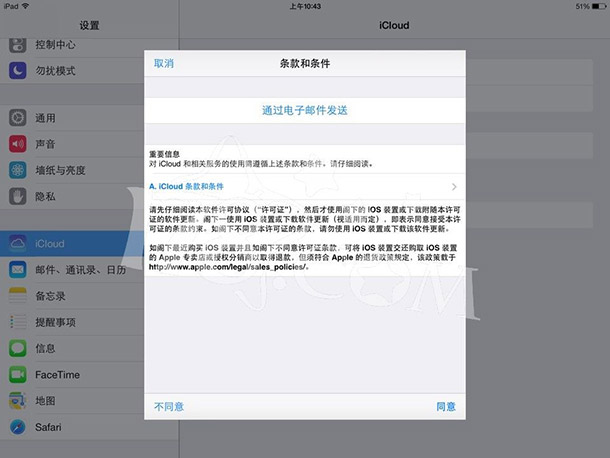This screenshot has width=610, height=458.
Task: Tap the Safari compass icon
Action: point(18,427)
